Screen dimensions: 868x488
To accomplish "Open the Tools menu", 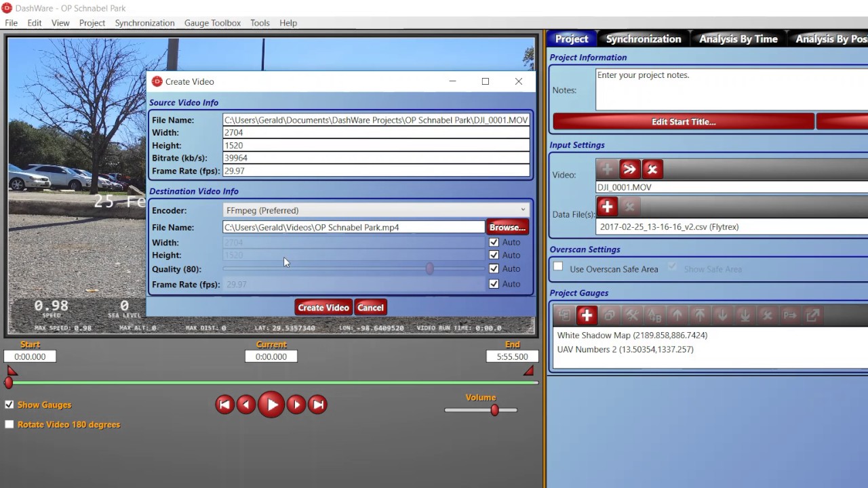I will pyautogui.click(x=260, y=22).
